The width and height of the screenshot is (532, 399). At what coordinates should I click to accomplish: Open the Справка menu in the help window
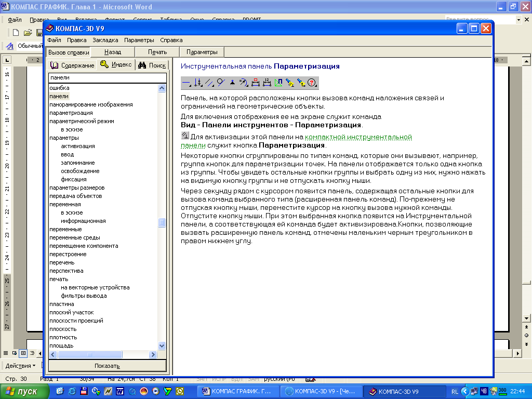(x=171, y=40)
